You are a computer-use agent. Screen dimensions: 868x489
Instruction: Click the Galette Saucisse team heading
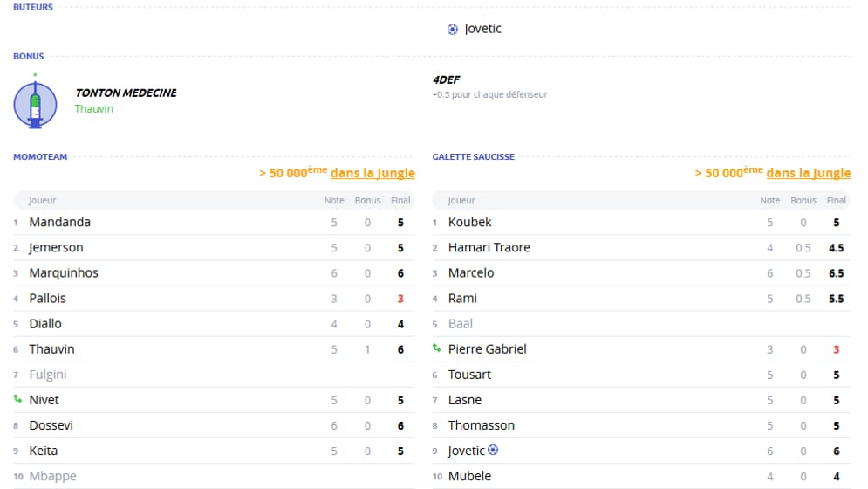click(474, 157)
